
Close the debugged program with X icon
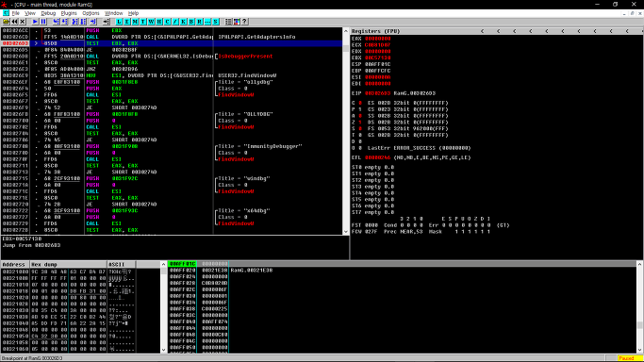23,22
